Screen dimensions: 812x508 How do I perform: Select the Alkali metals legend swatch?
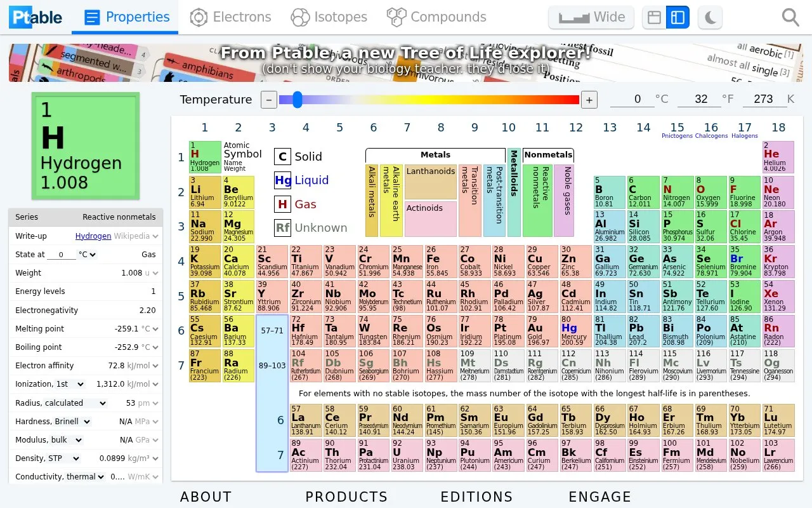pyautogui.click(x=372, y=201)
